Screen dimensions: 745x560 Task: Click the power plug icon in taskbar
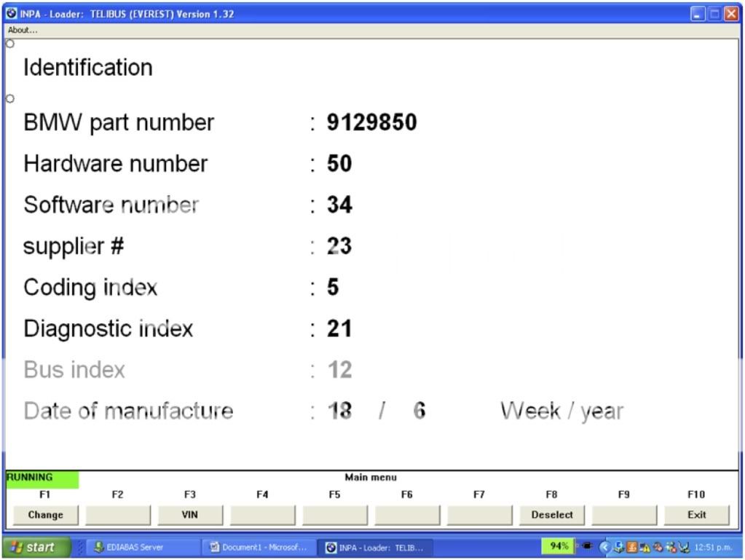[x=586, y=547]
